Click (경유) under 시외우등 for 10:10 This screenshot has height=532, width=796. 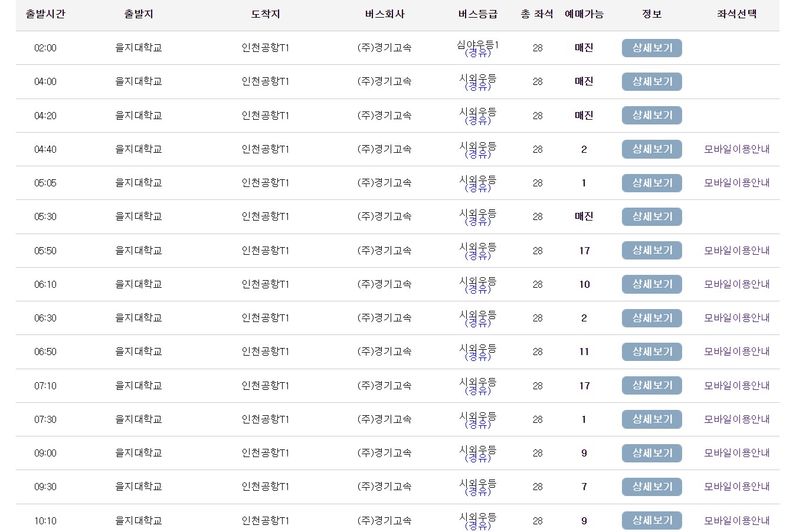(x=478, y=526)
